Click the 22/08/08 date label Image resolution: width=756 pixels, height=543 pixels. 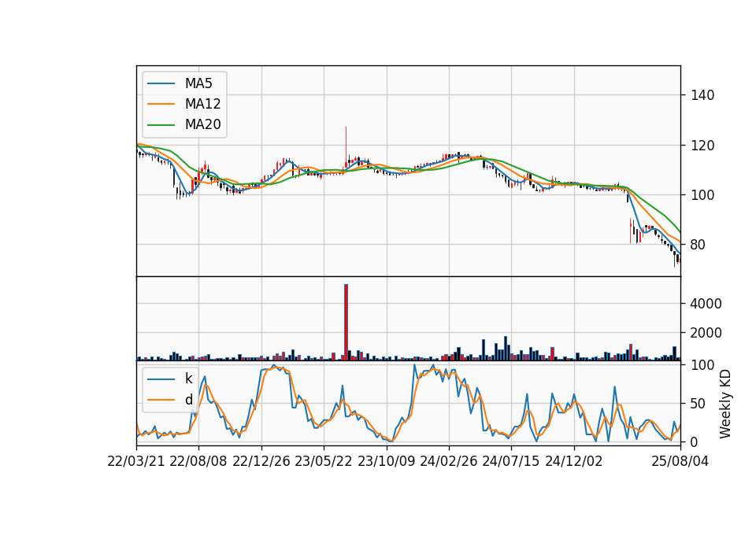click(x=198, y=461)
